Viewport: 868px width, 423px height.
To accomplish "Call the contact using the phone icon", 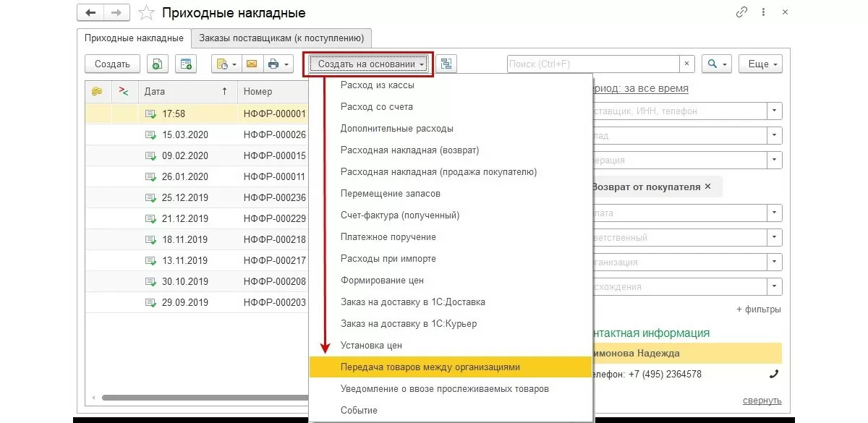I will pos(774,375).
